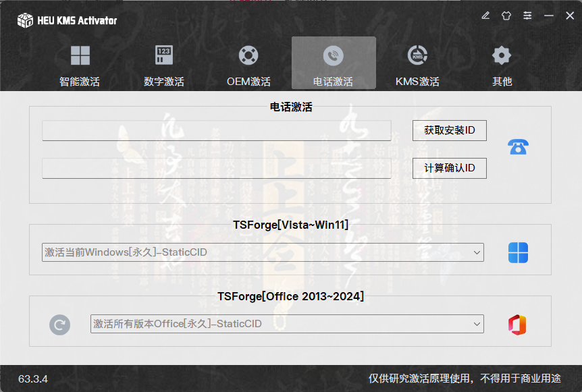This screenshot has height=392, width=582.
Task: Switch to the 智能激活 tab
Action: pyautogui.click(x=80, y=63)
